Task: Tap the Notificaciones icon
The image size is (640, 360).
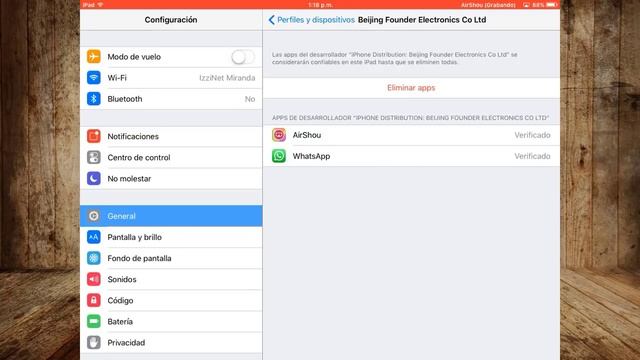Action: coord(93,136)
